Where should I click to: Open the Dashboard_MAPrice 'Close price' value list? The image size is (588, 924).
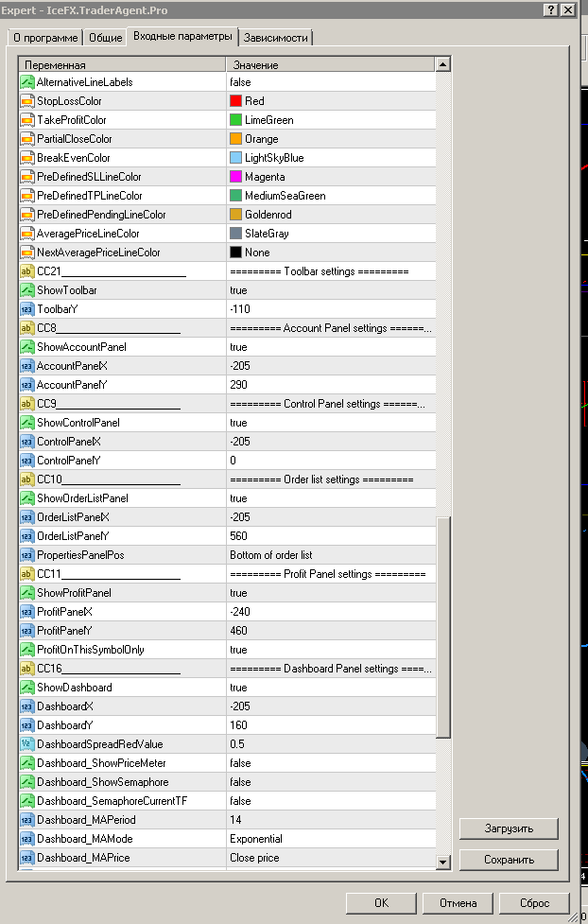331,858
